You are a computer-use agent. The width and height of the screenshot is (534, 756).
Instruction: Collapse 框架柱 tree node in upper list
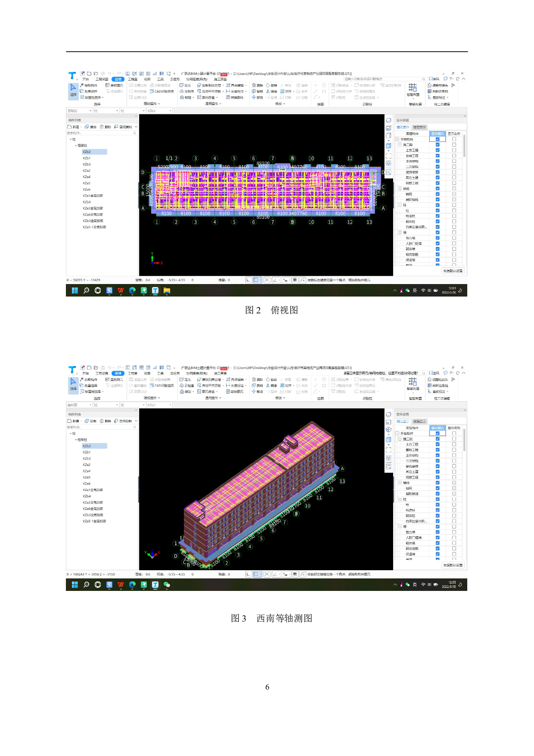(x=76, y=146)
